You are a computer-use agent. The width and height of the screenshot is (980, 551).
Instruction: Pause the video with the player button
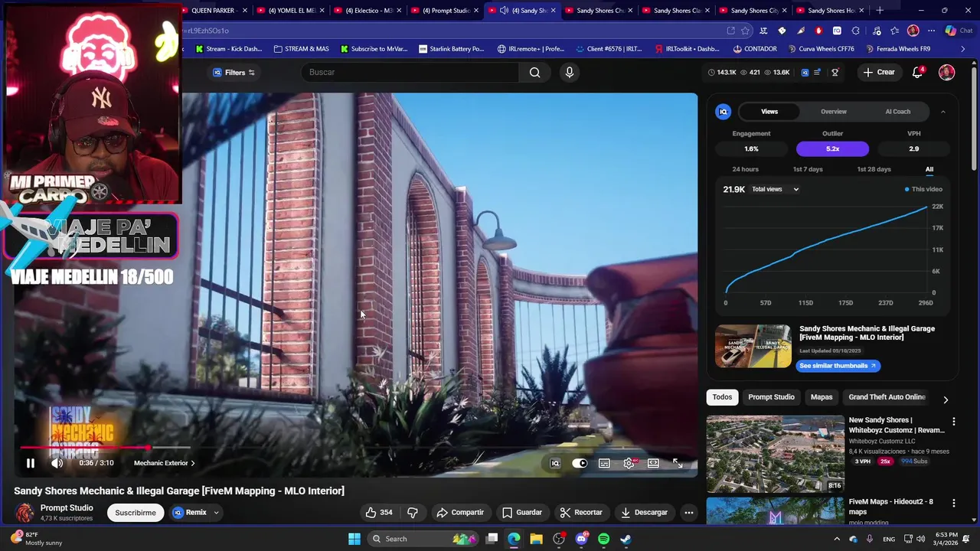(x=31, y=463)
